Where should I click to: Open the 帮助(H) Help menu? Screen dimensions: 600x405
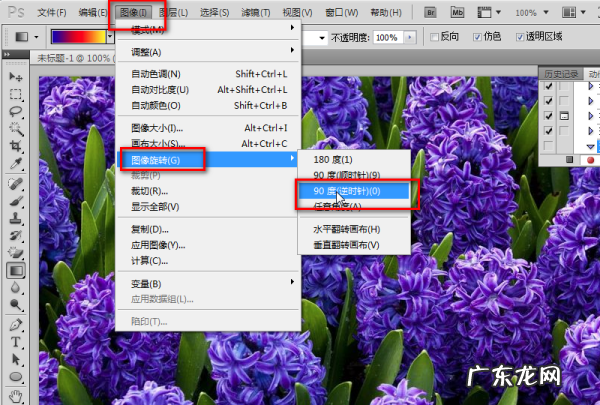[x=386, y=13]
